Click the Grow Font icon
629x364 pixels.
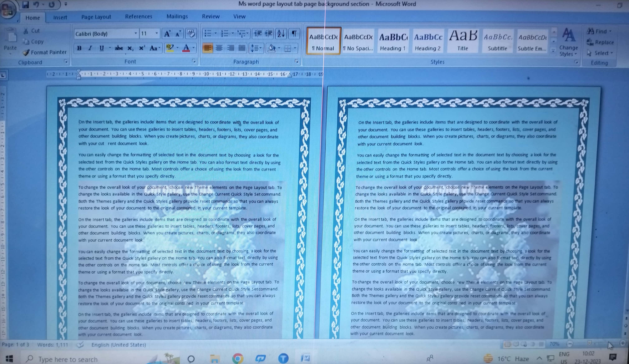pos(167,34)
